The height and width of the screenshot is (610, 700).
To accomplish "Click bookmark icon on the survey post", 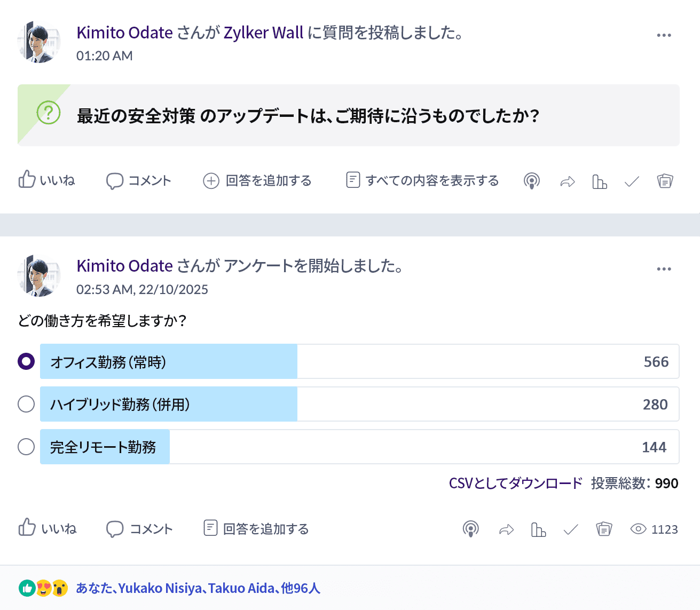I will [604, 529].
